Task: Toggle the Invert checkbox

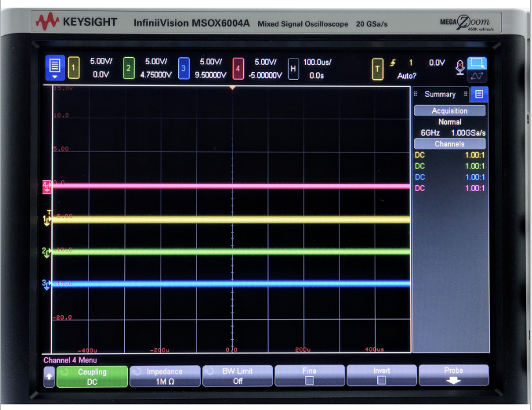Action: 382,380
